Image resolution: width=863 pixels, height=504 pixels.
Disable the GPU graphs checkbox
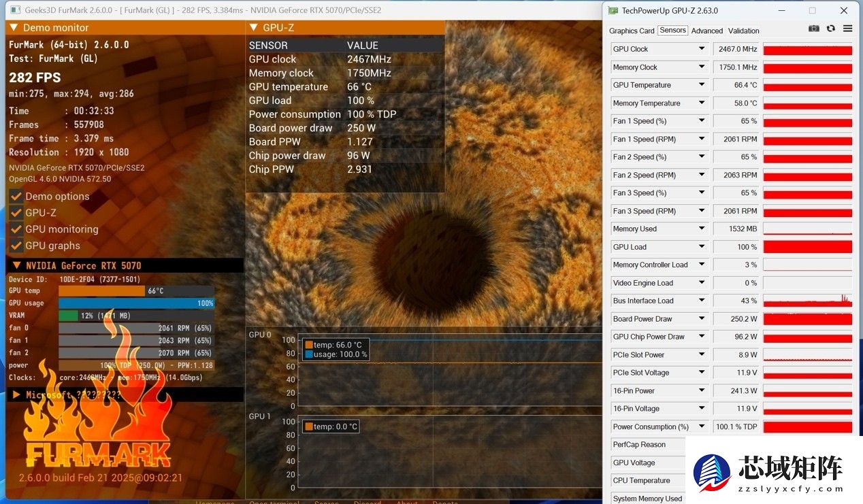(16, 246)
